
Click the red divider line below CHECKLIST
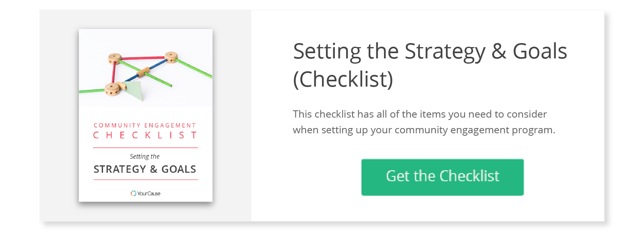point(145,148)
